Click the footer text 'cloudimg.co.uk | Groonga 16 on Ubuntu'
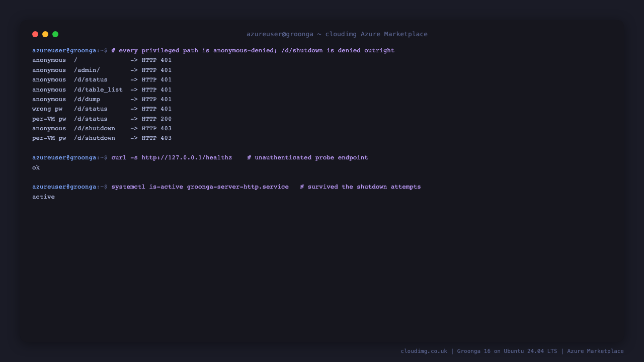The height and width of the screenshot is (362, 644). (x=462, y=351)
